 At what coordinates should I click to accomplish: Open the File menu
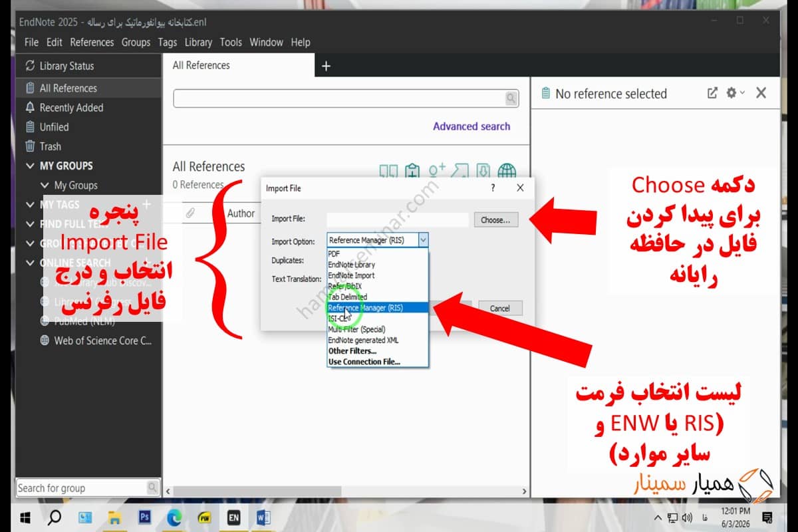(x=31, y=42)
